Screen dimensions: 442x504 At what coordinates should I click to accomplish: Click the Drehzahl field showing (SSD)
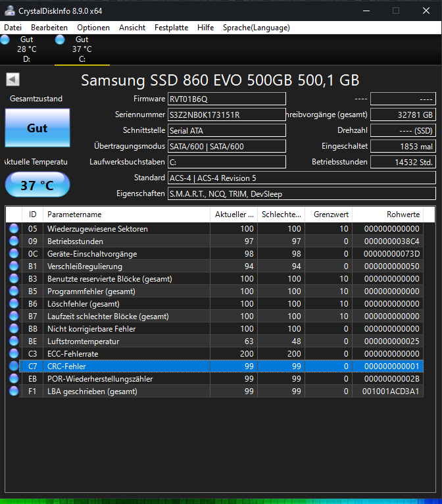pos(403,130)
